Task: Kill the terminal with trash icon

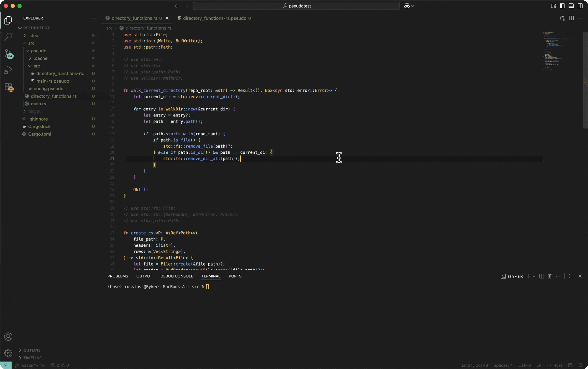Action: tap(550, 276)
